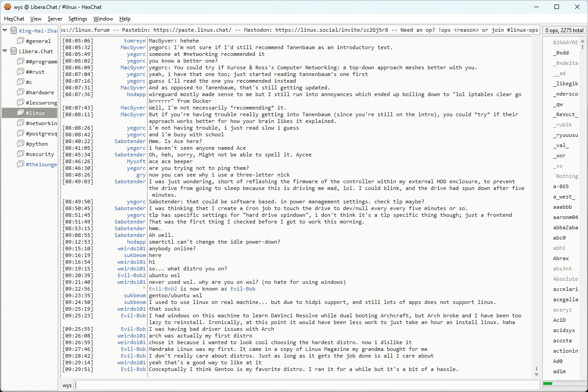Open the Help menu
This screenshot has width=588, height=392.
click(125, 19)
